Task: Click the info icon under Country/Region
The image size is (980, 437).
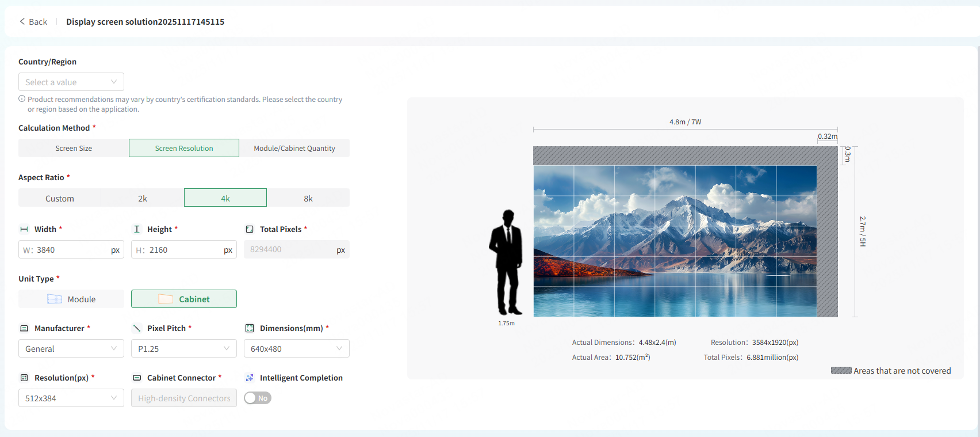Action: (x=22, y=99)
